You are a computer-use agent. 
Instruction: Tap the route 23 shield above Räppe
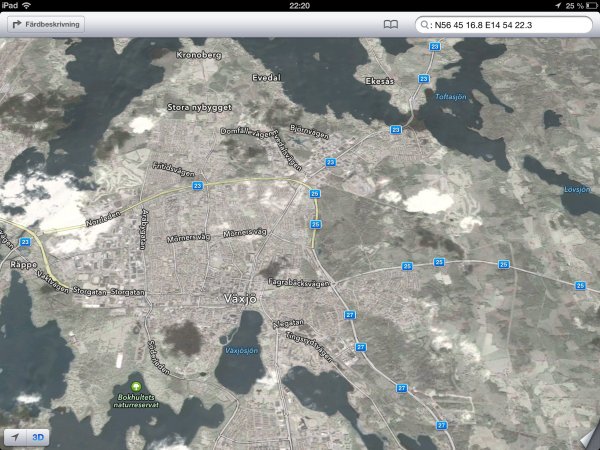point(25,242)
